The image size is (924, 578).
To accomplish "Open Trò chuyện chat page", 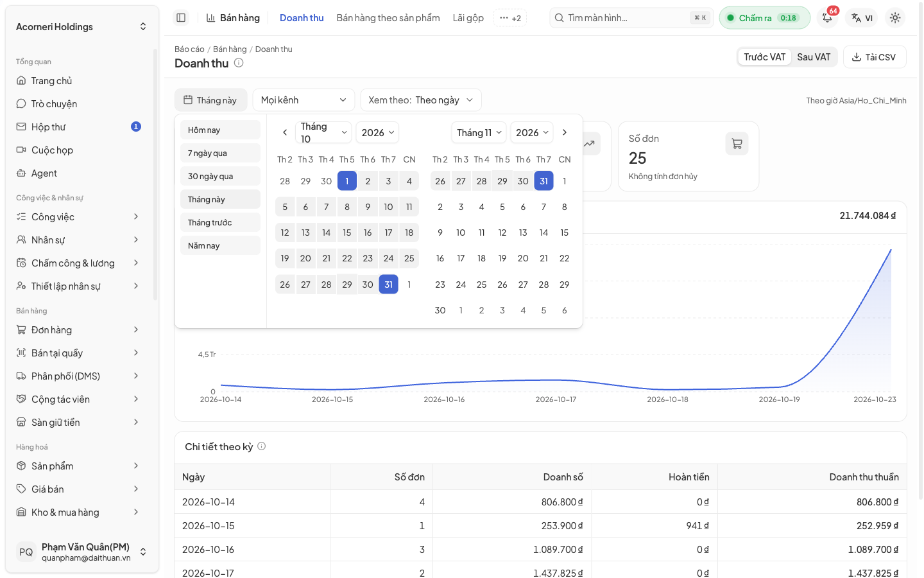I will (x=79, y=104).
